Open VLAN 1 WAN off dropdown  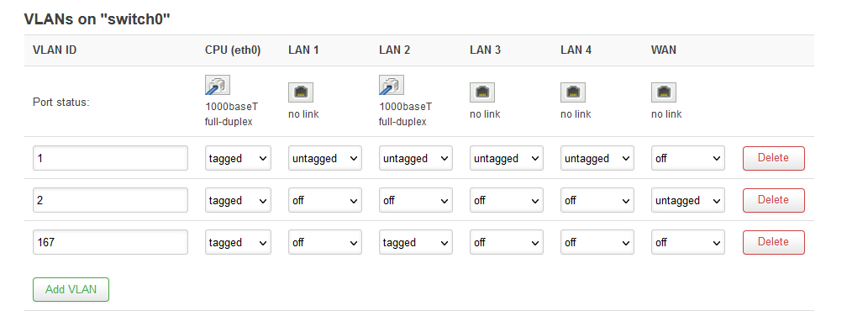pos(688,158)
